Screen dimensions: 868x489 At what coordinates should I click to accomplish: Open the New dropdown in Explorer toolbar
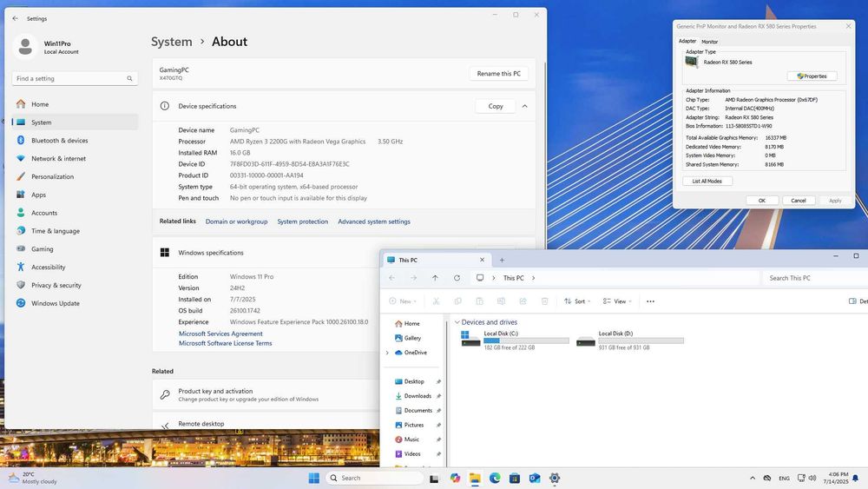[x=403, y=301]
